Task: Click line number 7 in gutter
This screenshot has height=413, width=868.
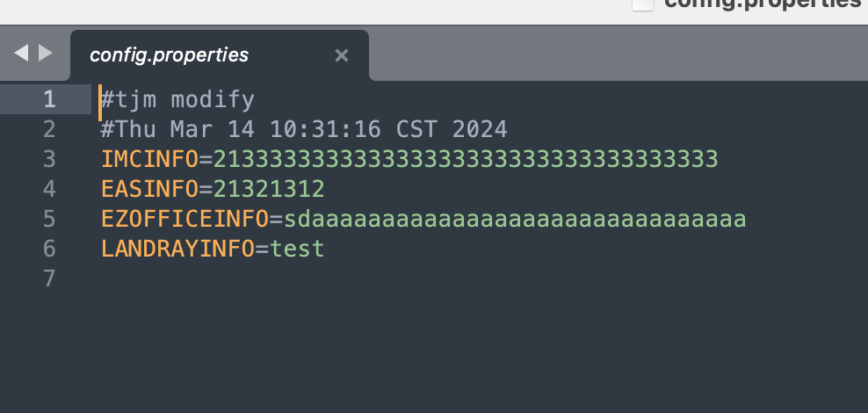Action: pyautogui.click(x=49, y=279)
